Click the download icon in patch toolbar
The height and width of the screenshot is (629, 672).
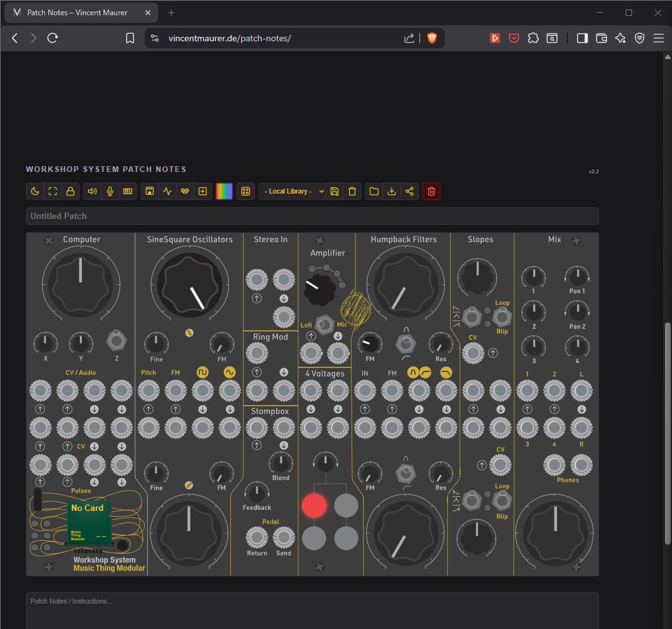point(392,191)
